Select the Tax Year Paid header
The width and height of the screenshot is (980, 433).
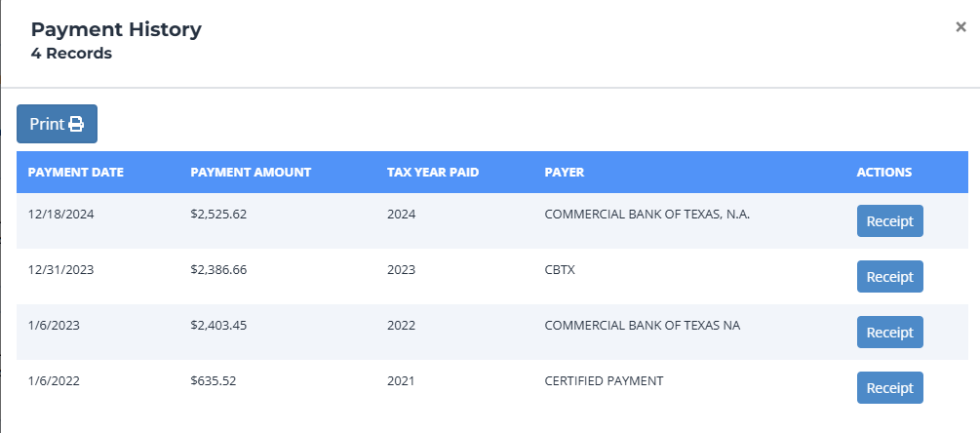433,173
